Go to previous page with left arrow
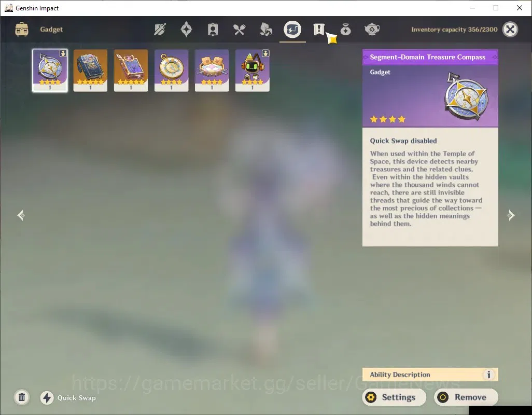Image resolution: width=532 pixels, height=415 pixels. point(21,215)
